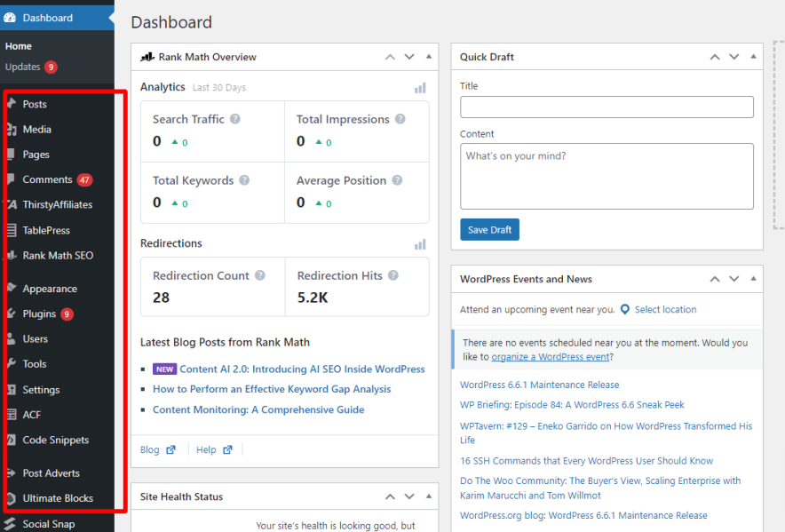Open the Comments menu item

point(47,179)
